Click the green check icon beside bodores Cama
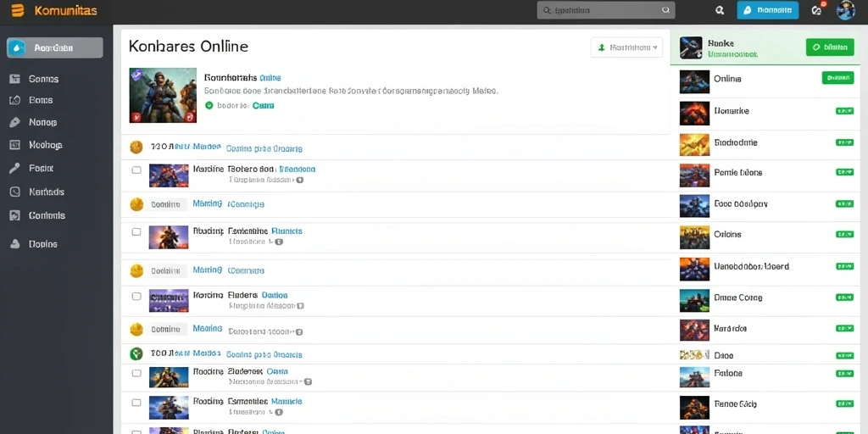868x434 pixels. point(209,105)
